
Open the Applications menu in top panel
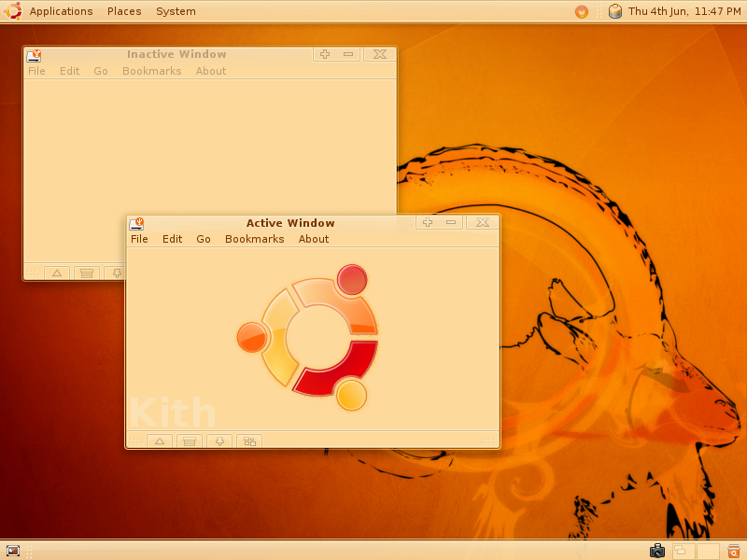(61, 11)
